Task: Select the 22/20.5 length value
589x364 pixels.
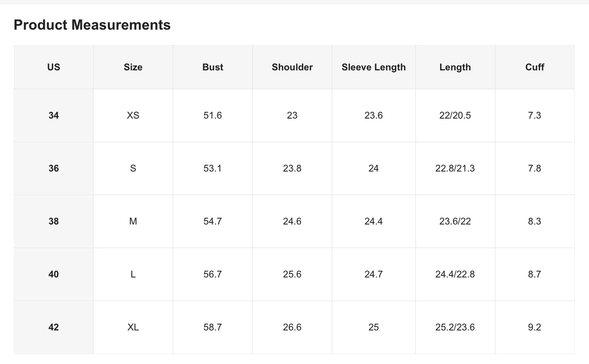Action: coord(455,116)
